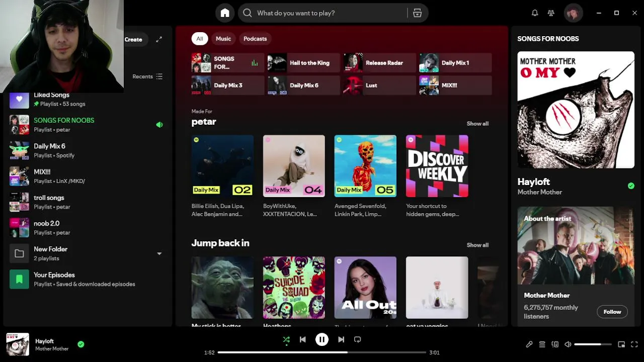This screenshot has width=644, height=362.
Task: Skip to next track
Action: point(341,339)
